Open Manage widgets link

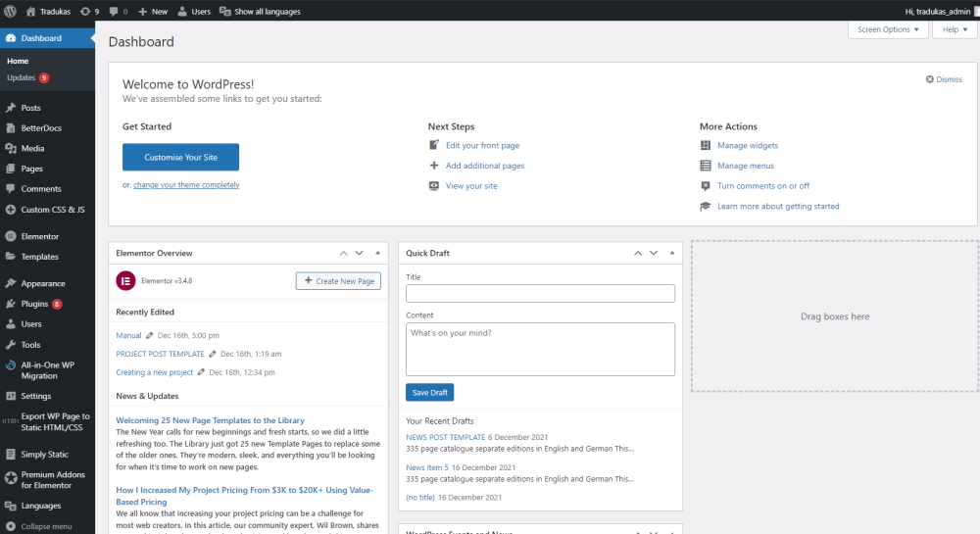pyautogui.click(x=748, y=146)
